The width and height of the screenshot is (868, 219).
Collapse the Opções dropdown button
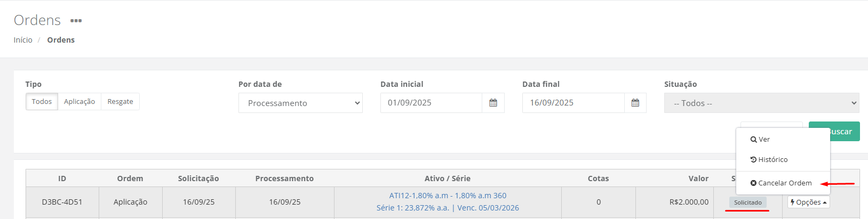click(808, 202)
